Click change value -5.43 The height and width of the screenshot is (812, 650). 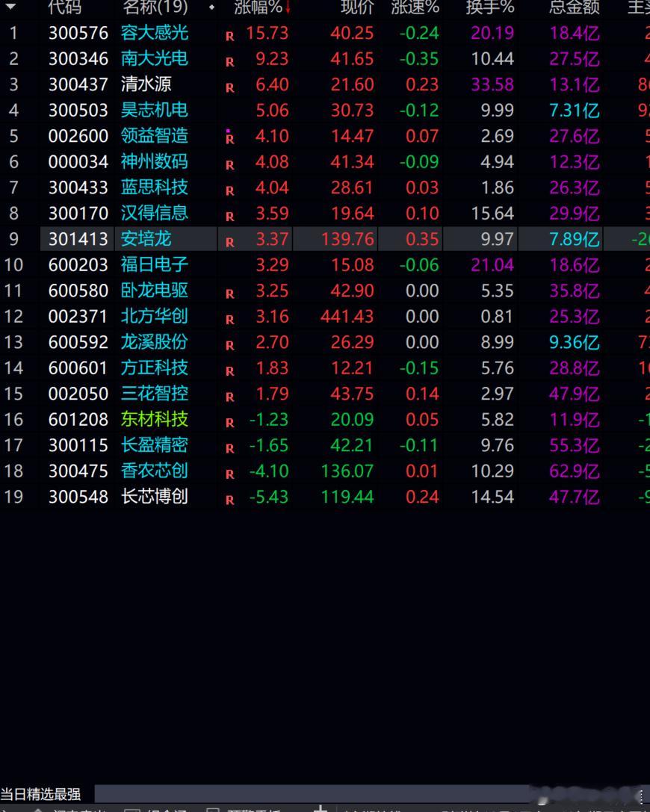269,498
